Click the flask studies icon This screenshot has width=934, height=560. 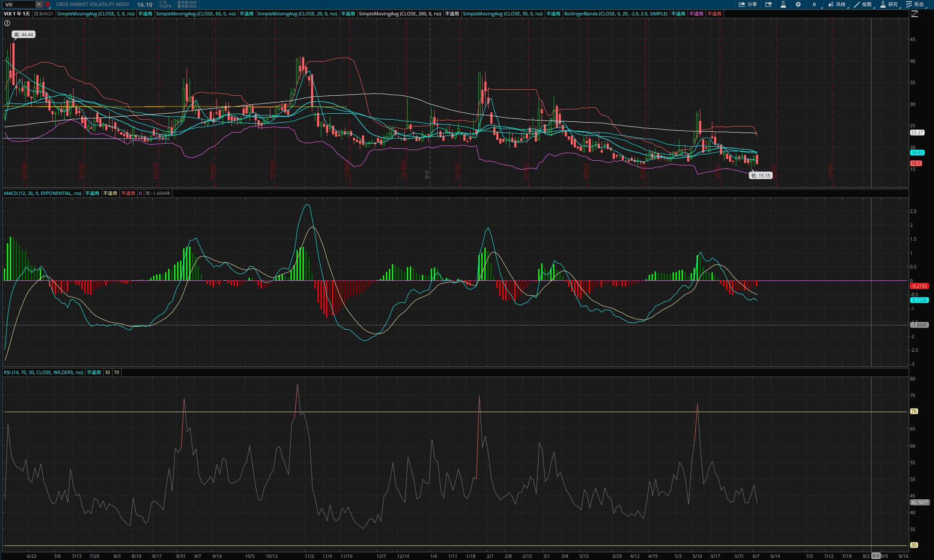click(x=783, y=4)
